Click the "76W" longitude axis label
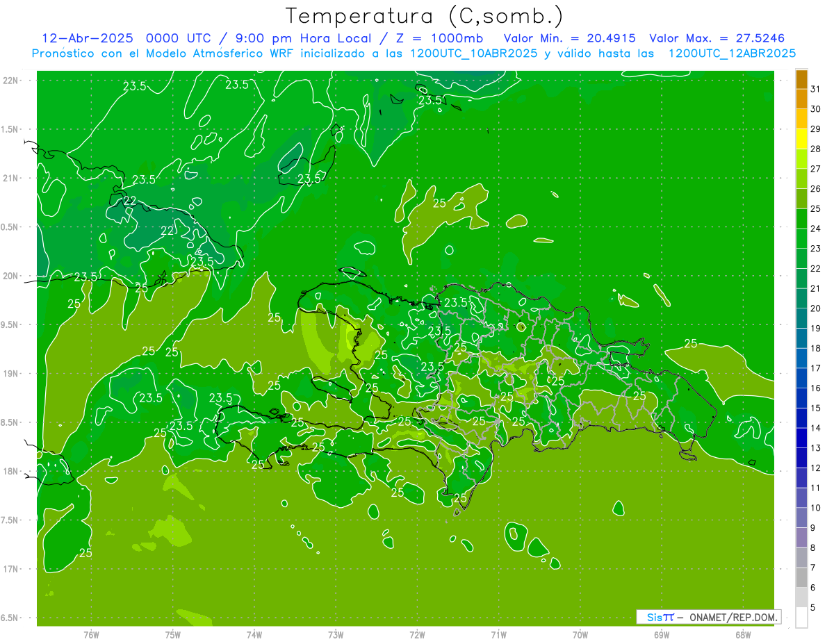Viewport: 834px width, 644px height. (91, 634)
